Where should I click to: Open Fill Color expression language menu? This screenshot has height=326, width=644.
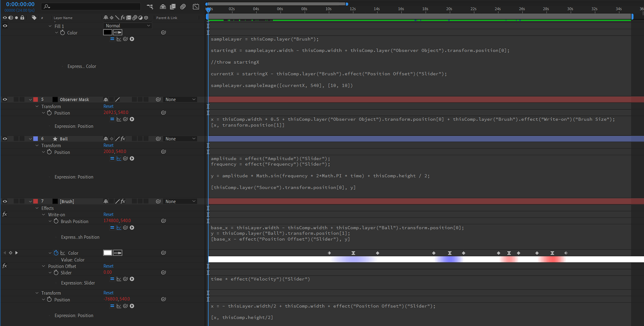click(132, 39)
